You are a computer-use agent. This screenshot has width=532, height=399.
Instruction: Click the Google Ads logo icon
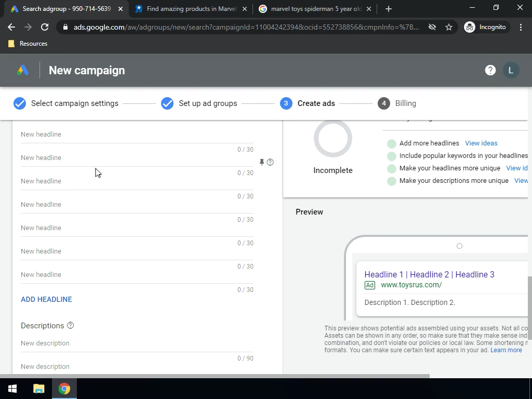coord(23,70)
